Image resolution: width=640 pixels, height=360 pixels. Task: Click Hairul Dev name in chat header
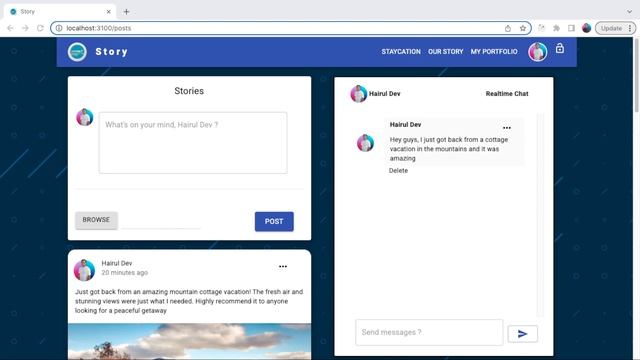[x=384, y=93]
